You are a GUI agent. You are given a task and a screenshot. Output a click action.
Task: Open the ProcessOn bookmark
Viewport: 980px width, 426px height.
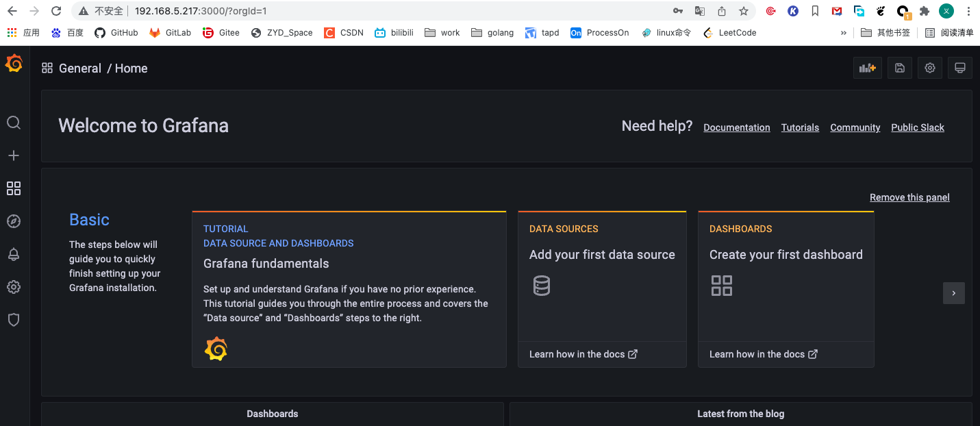(600, 33)
